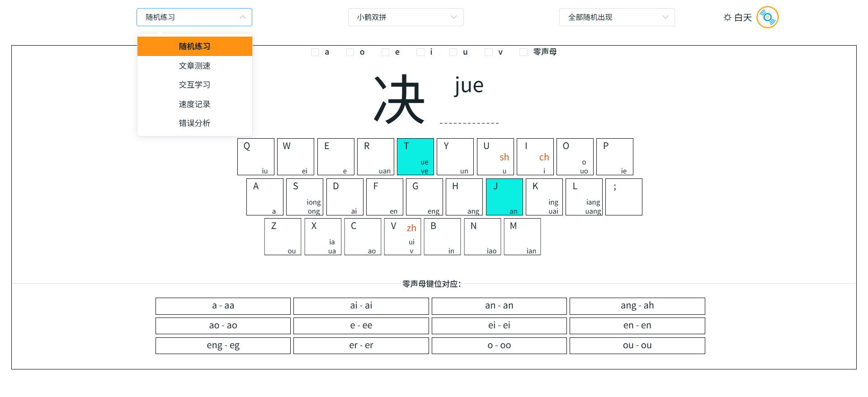Click the 'ou - ou' mapping box
Viewport: 868px width, 397px height.
coord(637,346)
